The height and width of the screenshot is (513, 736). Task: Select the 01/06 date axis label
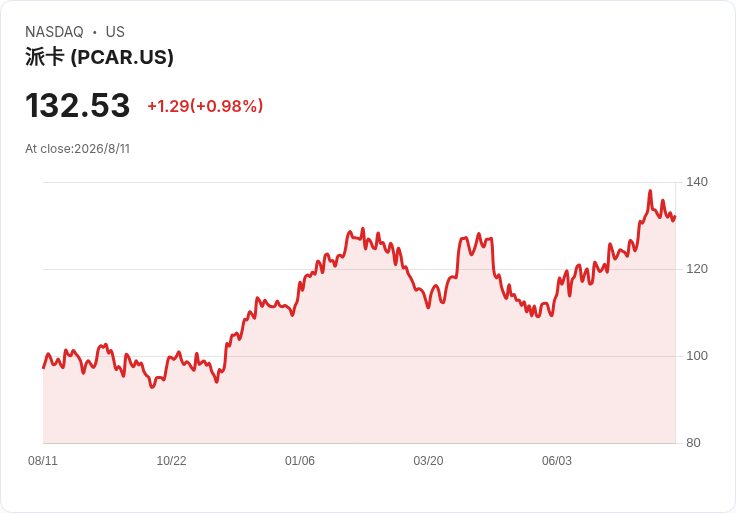point(299,461)
